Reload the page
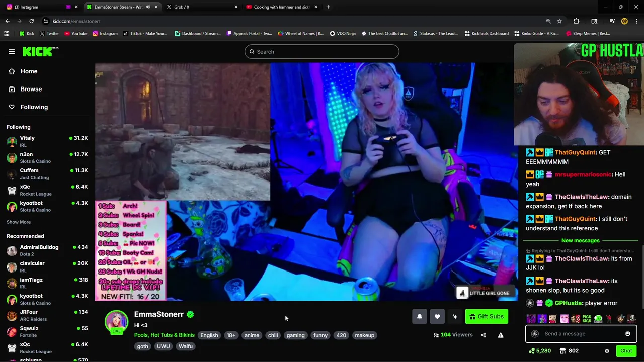The width and height of the screenshot is (644, 362). pos(31,21)
